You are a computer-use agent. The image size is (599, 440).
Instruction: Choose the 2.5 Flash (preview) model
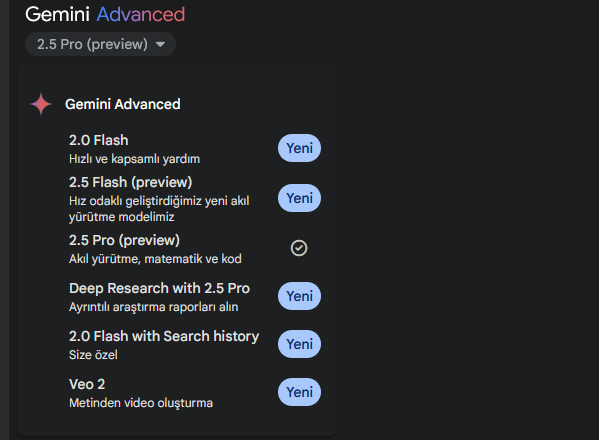tap(194, 199)
